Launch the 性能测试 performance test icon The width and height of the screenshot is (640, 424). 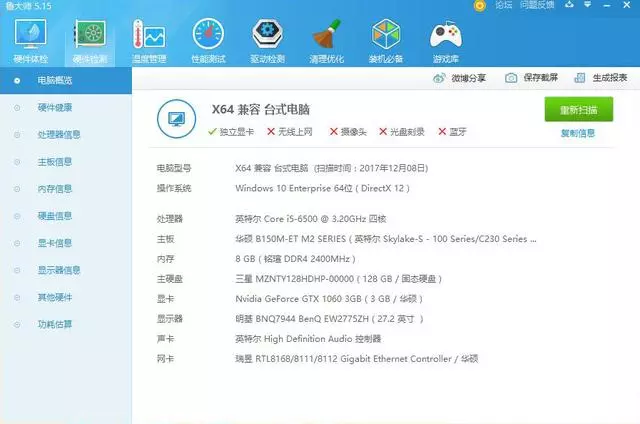(x=208, y=40)
